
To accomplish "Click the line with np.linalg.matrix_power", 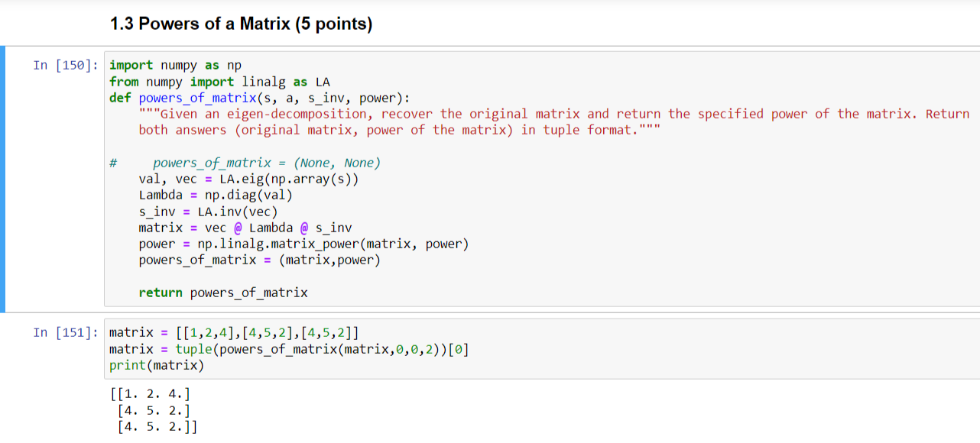I will pyautogui.click(x=303, y=244).
